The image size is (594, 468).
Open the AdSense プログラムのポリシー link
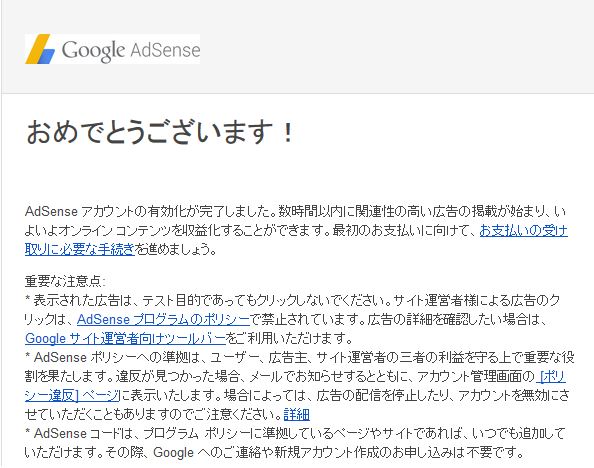coord(163,319)
